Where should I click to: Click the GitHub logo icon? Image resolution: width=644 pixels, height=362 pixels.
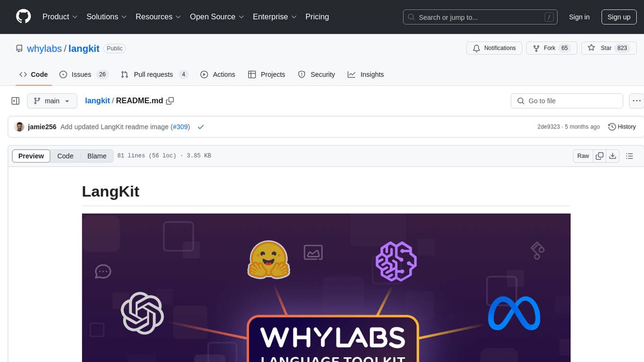click(24, 17)
